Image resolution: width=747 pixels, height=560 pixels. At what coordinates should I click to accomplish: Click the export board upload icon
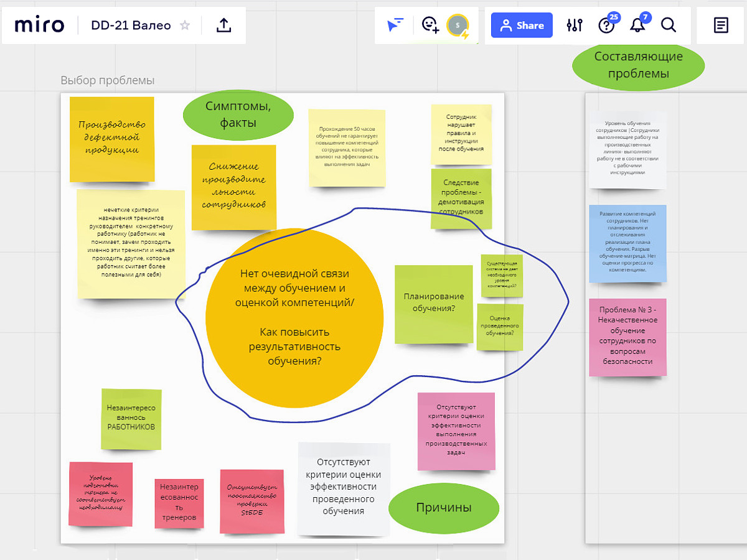pyautogui.click(x=224, y=26)
